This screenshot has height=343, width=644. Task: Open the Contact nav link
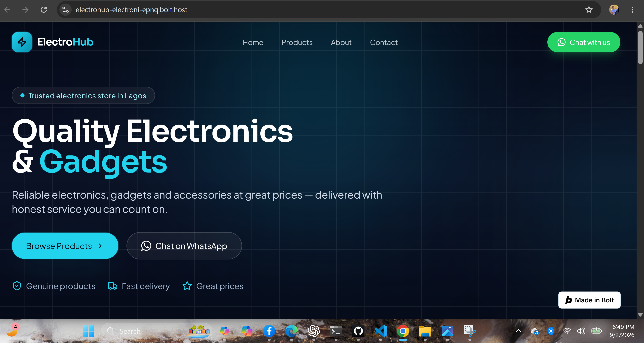[384, 42]
